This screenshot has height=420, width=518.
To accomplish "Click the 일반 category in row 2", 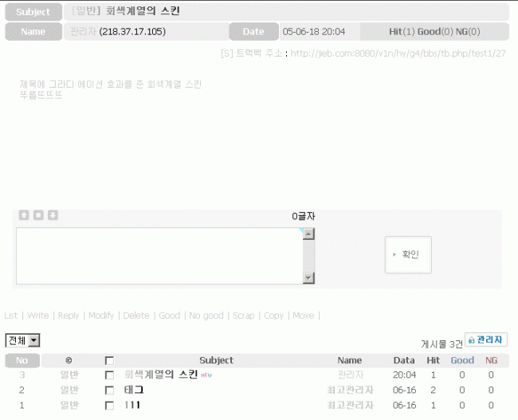I will pyautogui.click(x=69, y=390).
